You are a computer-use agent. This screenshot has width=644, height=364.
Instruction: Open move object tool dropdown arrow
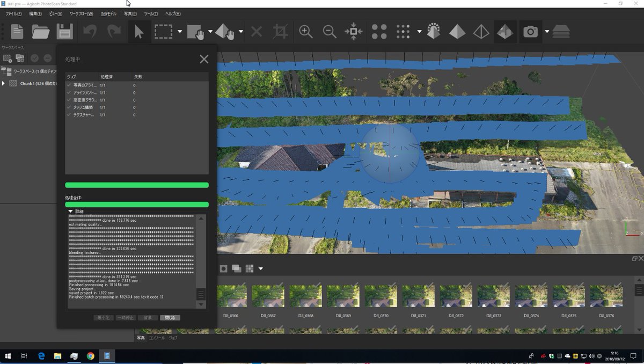(241, 32)
